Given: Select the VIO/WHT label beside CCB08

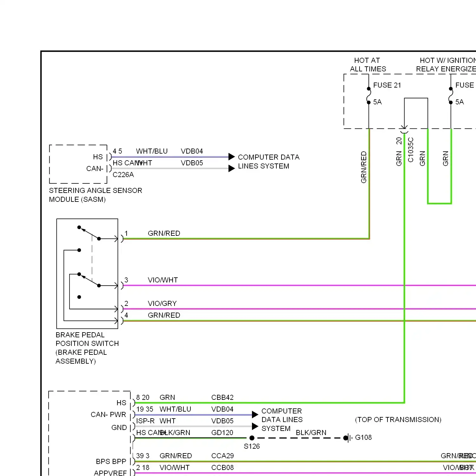Looking at the screenshot, I should click(175, 467).
